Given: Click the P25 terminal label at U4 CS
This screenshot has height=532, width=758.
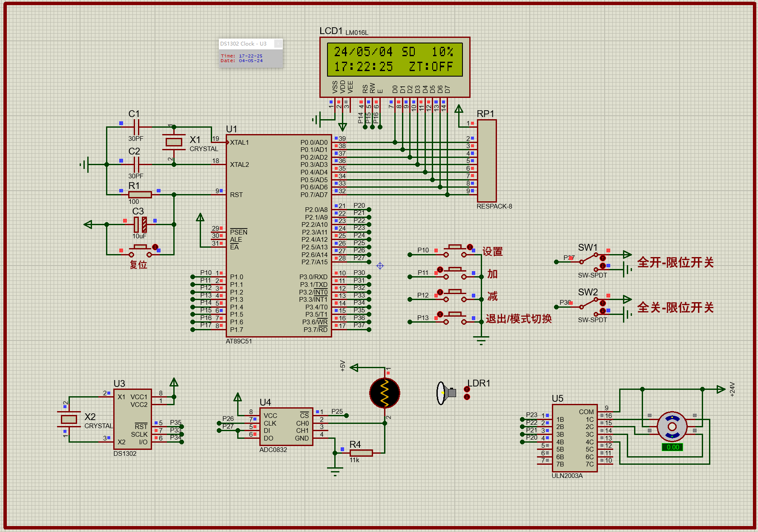Looking at the screenshot, I should [x=337, y=412].
